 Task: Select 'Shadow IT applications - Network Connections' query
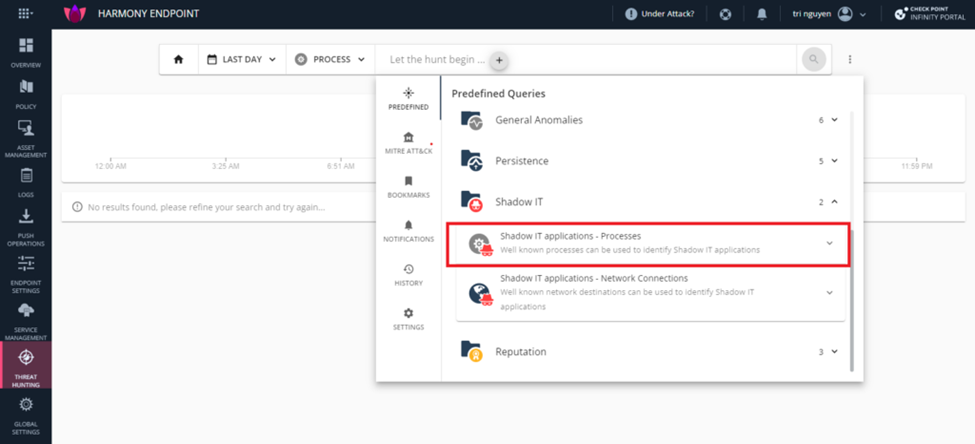(651, 292)
